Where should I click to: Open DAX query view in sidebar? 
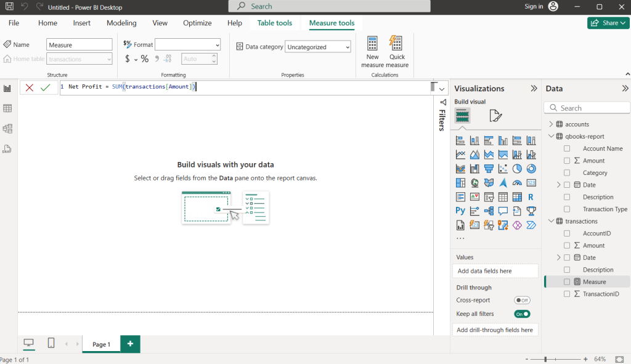7,149
